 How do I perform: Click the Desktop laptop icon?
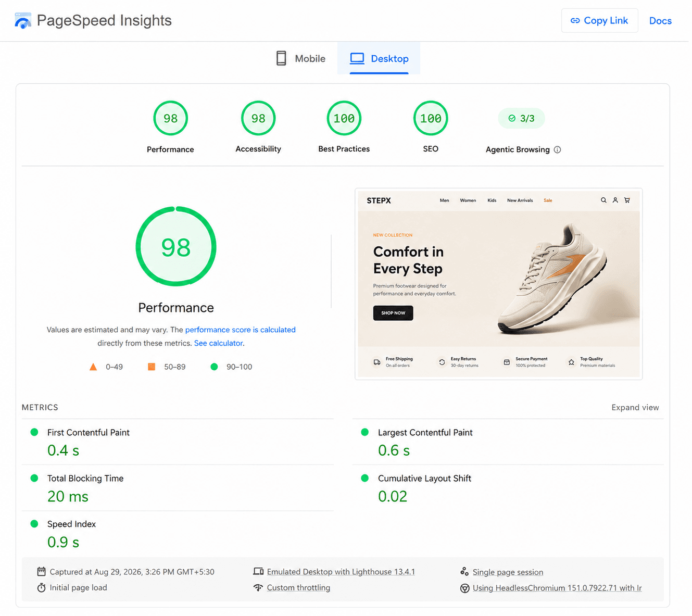[x=357, y=58]
